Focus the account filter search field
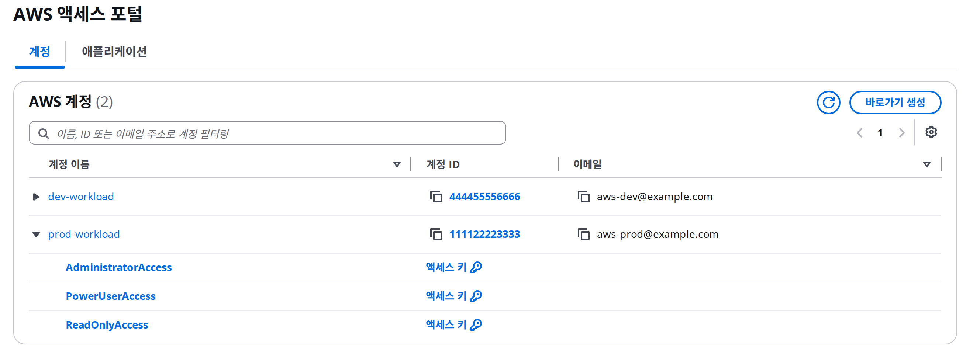The image size is (980, 354). tap(267, 133)
